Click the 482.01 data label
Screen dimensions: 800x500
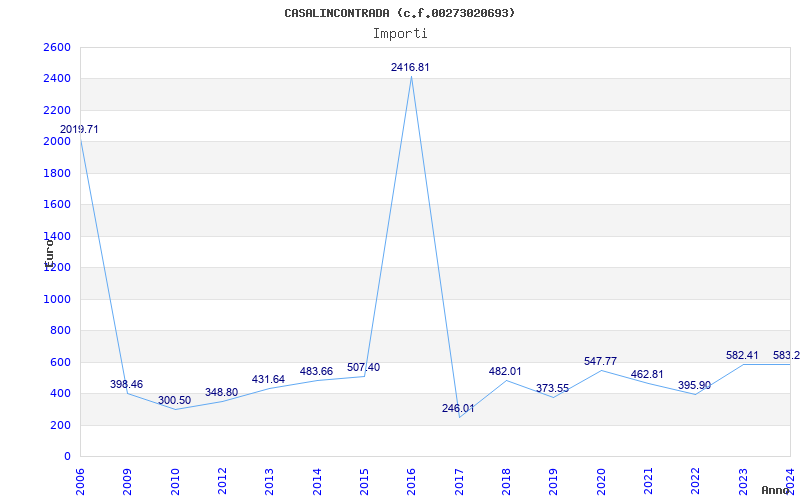505,371
